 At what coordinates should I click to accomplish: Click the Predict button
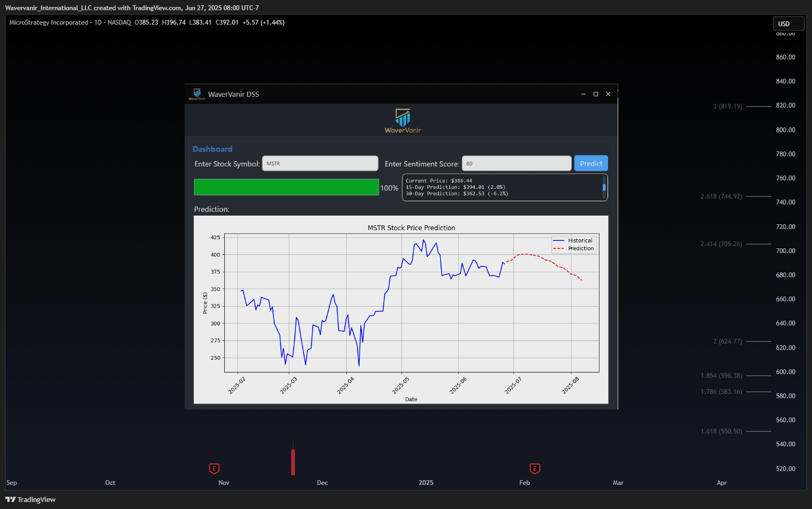(591, 163)
